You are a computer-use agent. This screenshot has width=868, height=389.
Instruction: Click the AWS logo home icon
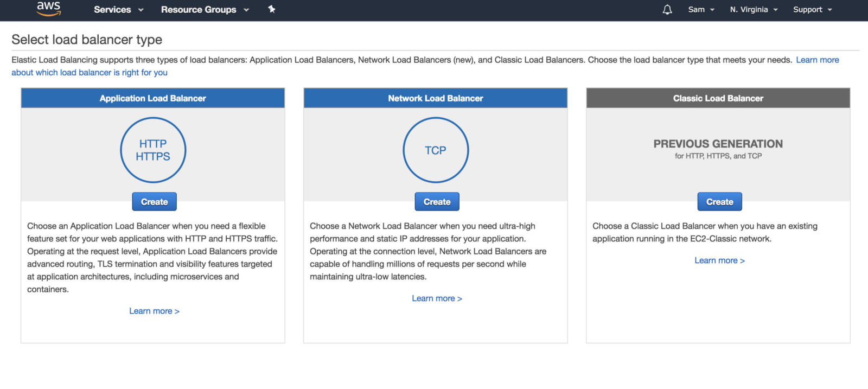(48, 9)
